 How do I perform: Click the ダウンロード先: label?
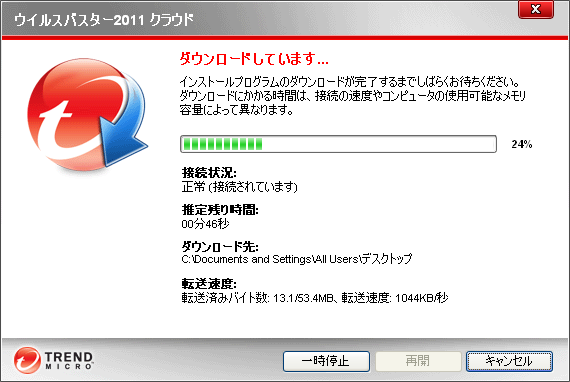click(x=220, y=247)
